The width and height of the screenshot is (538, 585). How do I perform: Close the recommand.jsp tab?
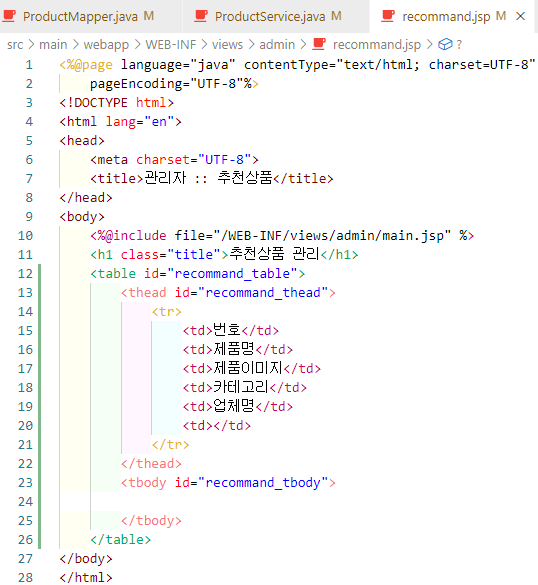(520, 16)
